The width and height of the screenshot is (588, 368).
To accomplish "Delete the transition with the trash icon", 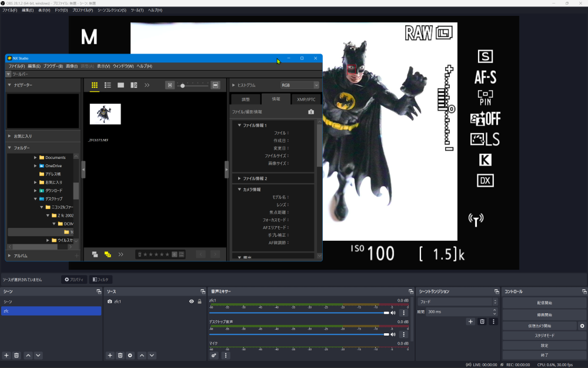I will [482, 321].
